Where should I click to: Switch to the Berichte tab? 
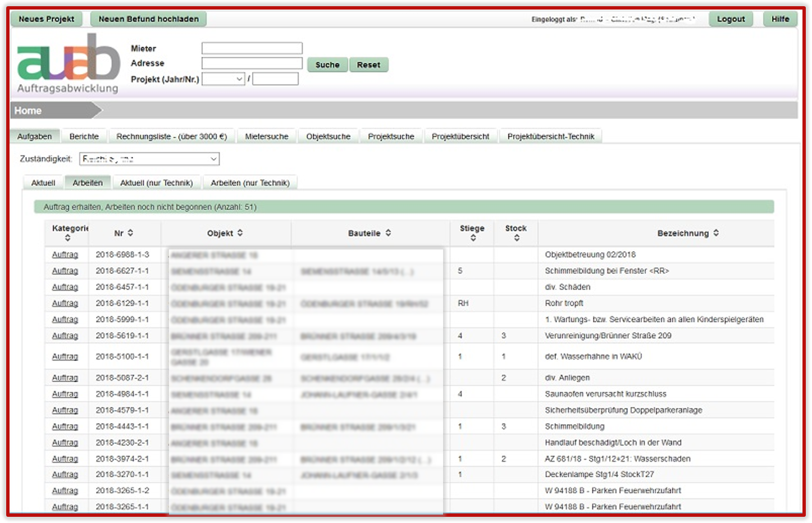(x=84, y=137)
